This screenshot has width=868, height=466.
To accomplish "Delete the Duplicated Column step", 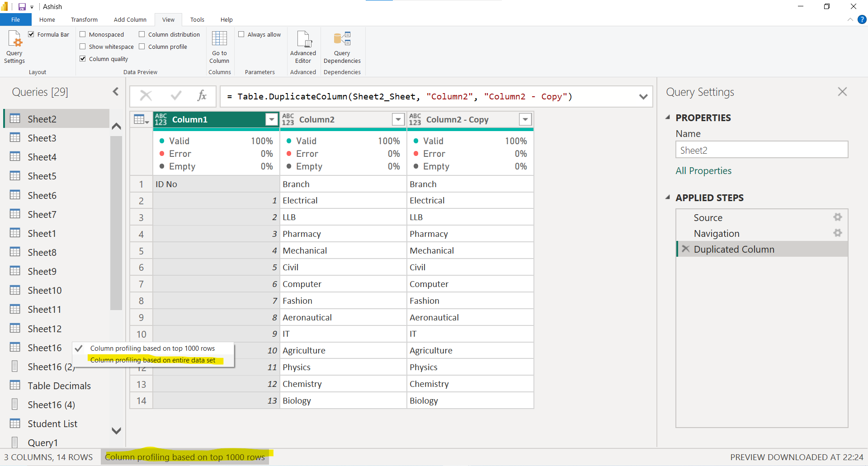I will coord(685,249).
